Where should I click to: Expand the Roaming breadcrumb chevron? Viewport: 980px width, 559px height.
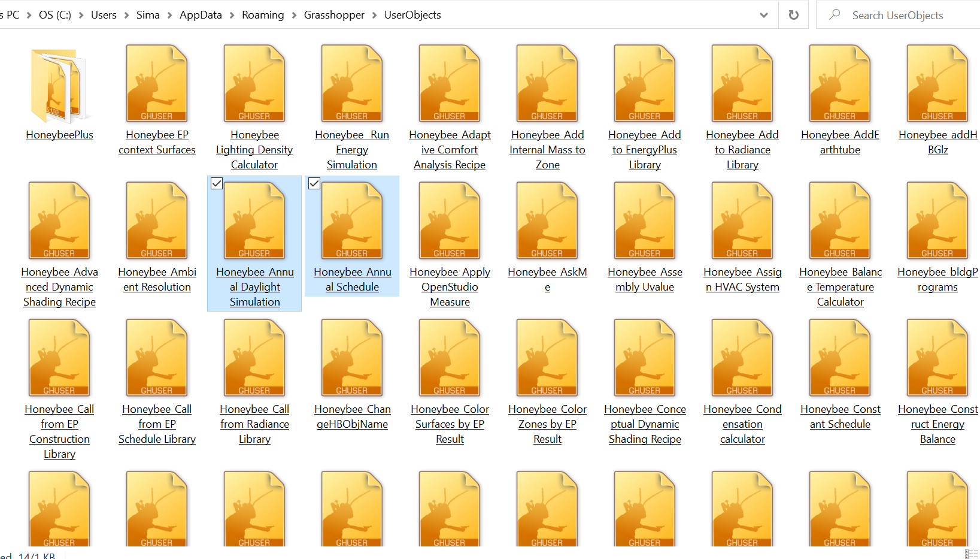294,15
